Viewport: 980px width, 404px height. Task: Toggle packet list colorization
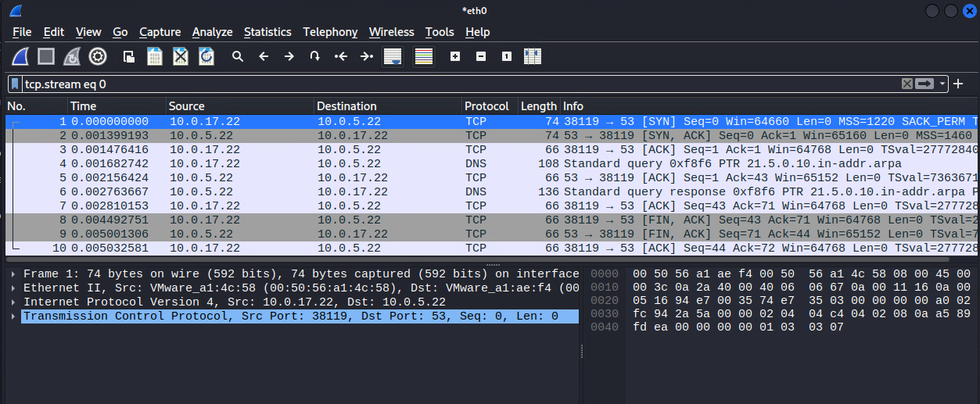[x=424, y=56]
